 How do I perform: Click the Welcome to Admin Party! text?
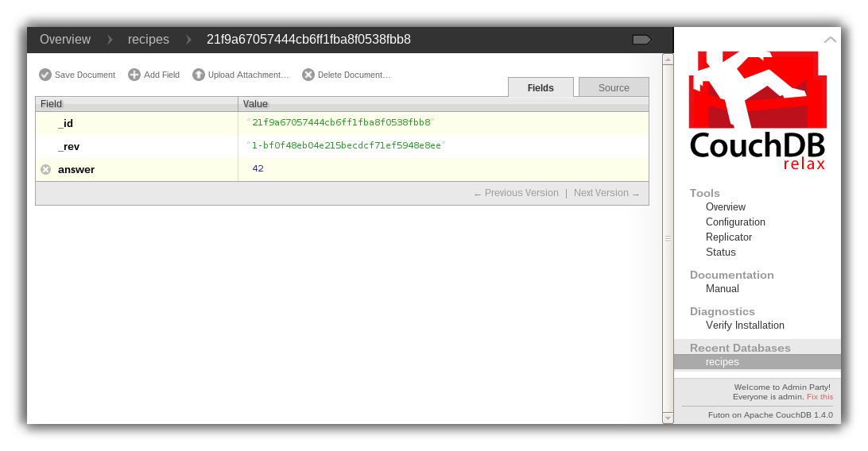click(782, 387)
